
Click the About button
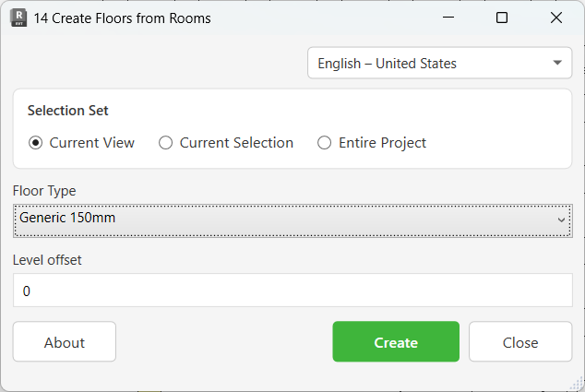pos(65,341)
